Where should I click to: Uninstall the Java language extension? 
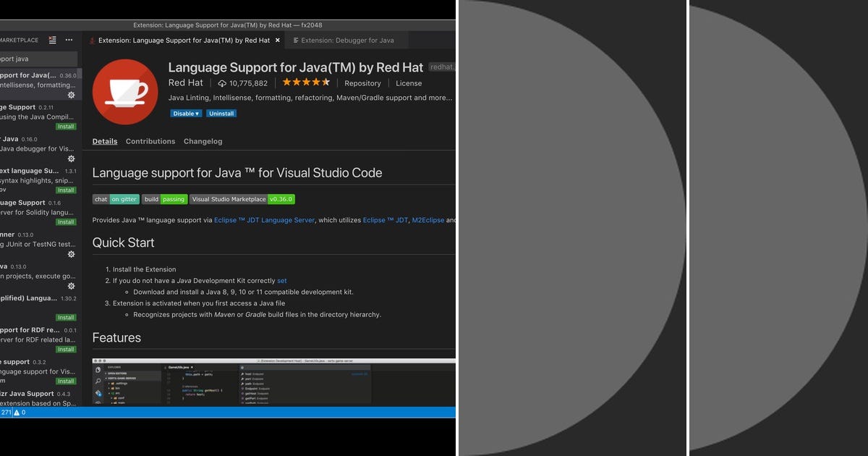click(221, 114)
